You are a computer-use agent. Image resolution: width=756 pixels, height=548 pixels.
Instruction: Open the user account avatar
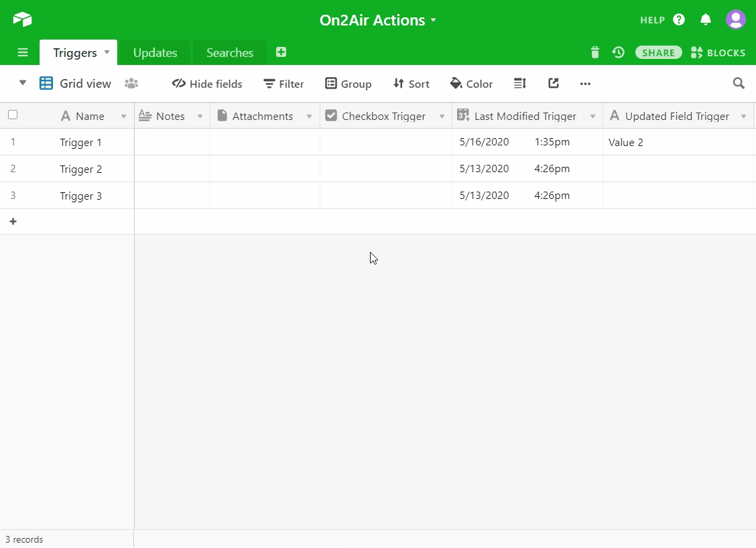[735, 19]
